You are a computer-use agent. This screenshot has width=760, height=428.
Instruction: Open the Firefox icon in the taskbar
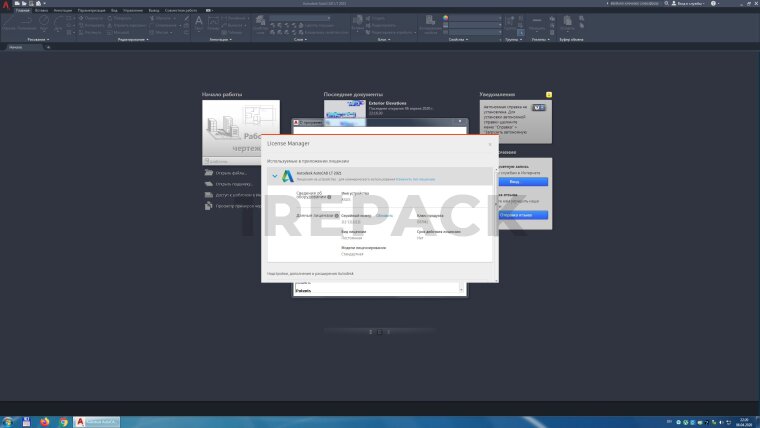point(45,421)
